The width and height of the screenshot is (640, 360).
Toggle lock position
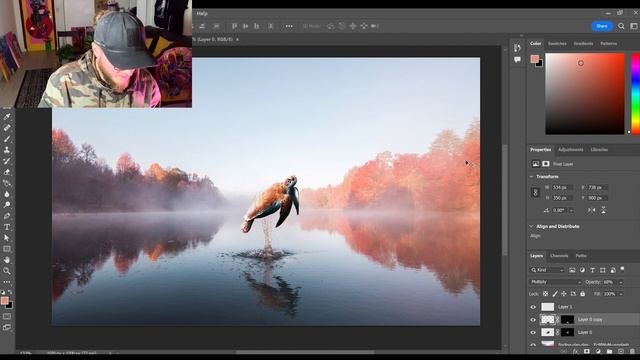(564, 294)
